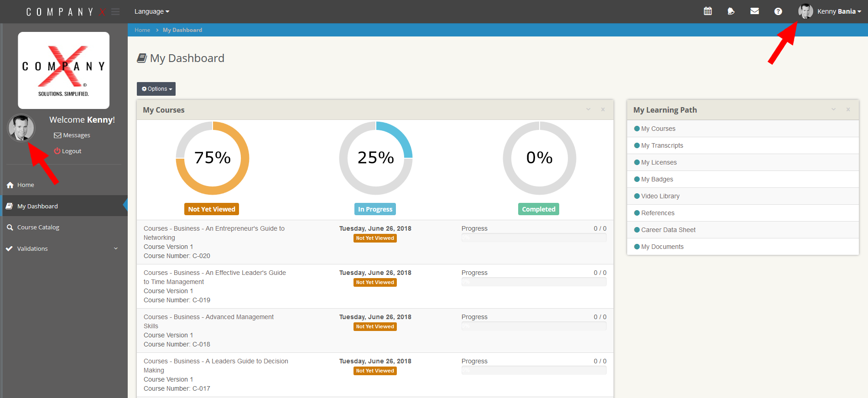Go to My Dashboard sidebar item
The height and width of the screenshot is (398, 868).
point(64,206)
